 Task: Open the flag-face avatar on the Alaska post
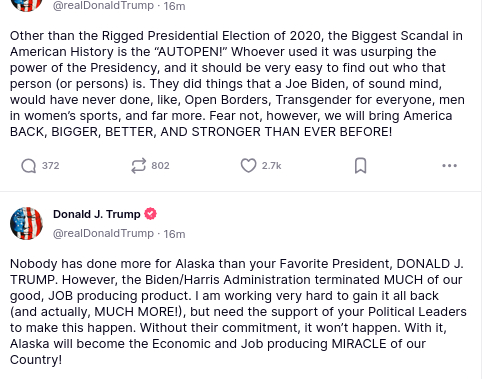(x=26, y=223)
